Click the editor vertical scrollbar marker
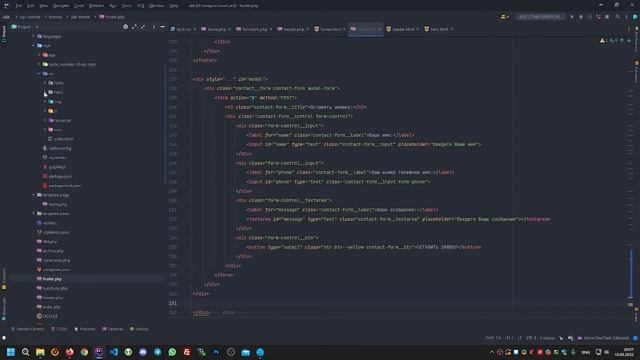This screenshot has width=640, height=360. click(x=631, y=273)
